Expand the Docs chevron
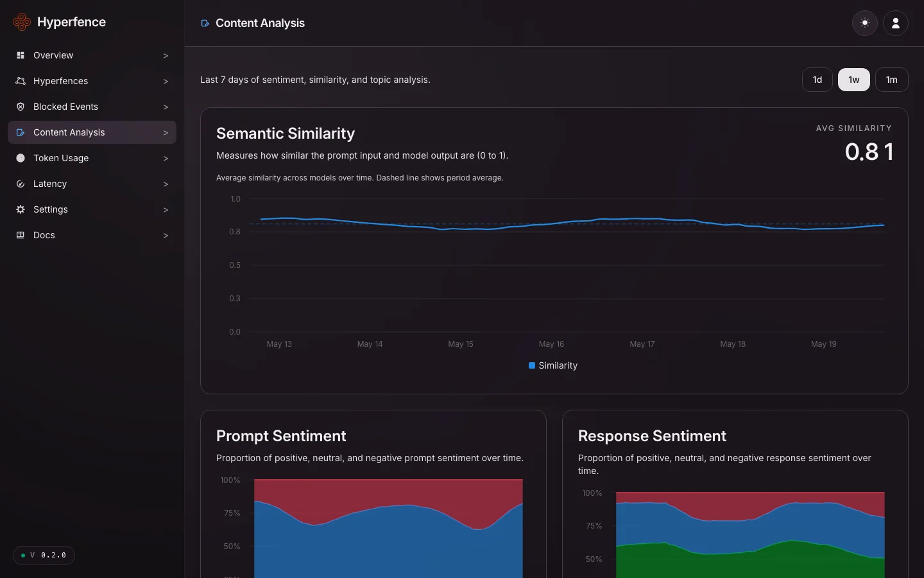Viewport: 924px width, 578px height. point(166,235)
